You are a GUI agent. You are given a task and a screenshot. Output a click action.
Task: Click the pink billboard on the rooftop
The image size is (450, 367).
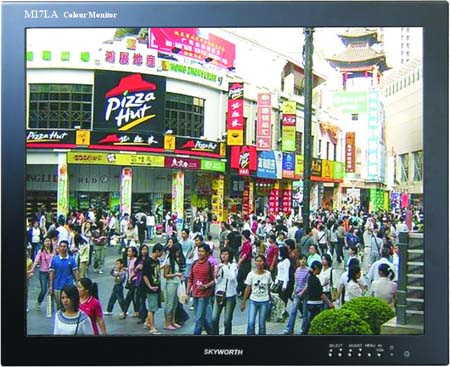(x=192, y=46)
